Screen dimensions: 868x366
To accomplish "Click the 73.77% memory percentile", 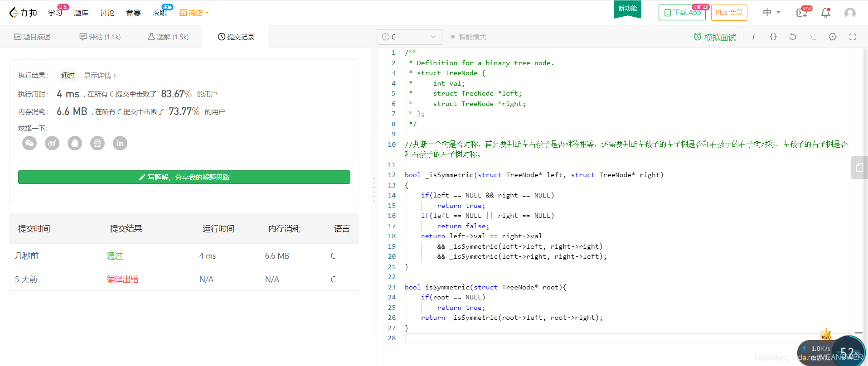I will point(184,111).
